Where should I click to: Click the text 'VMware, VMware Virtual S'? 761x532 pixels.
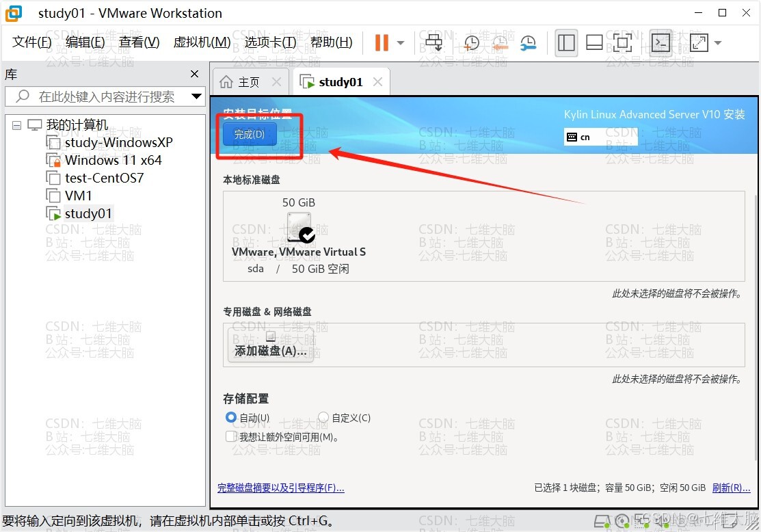(x=299, y=252)
